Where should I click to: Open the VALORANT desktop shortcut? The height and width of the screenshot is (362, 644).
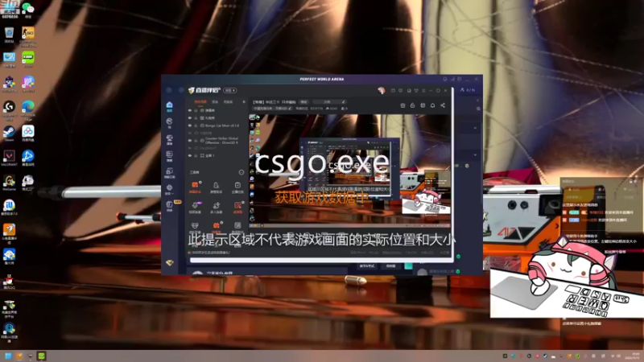tap(9, 158)
